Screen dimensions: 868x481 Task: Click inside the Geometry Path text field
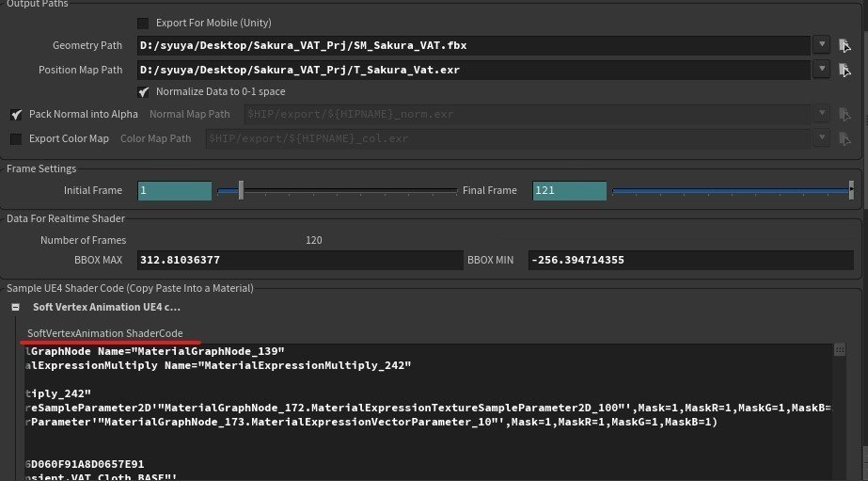[x=470, y=45]
